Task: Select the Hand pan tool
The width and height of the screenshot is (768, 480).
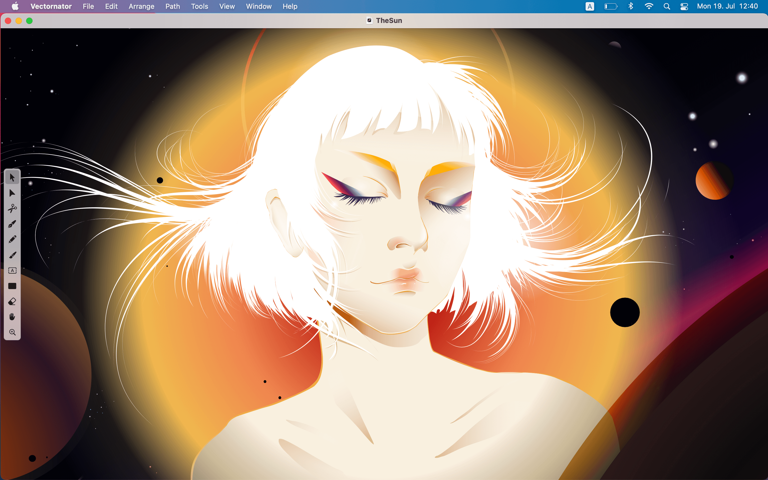Action: pyautogui.click(x=12, y=317)
